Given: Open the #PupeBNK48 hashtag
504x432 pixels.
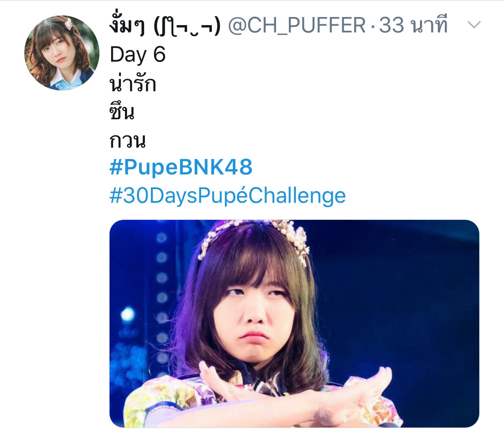Looking at the screenshot, I should click(x=181, y=167).
